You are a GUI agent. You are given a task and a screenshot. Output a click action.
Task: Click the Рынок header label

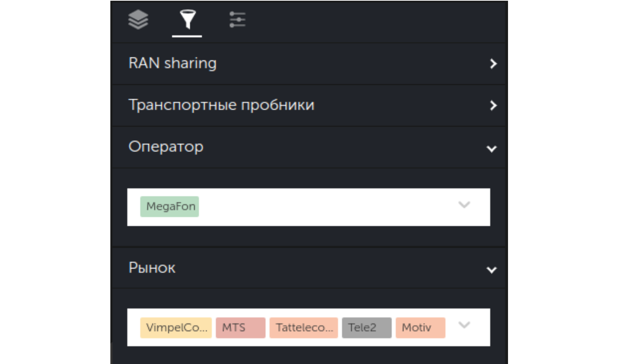pyautogui.click(x=152, y=268)
